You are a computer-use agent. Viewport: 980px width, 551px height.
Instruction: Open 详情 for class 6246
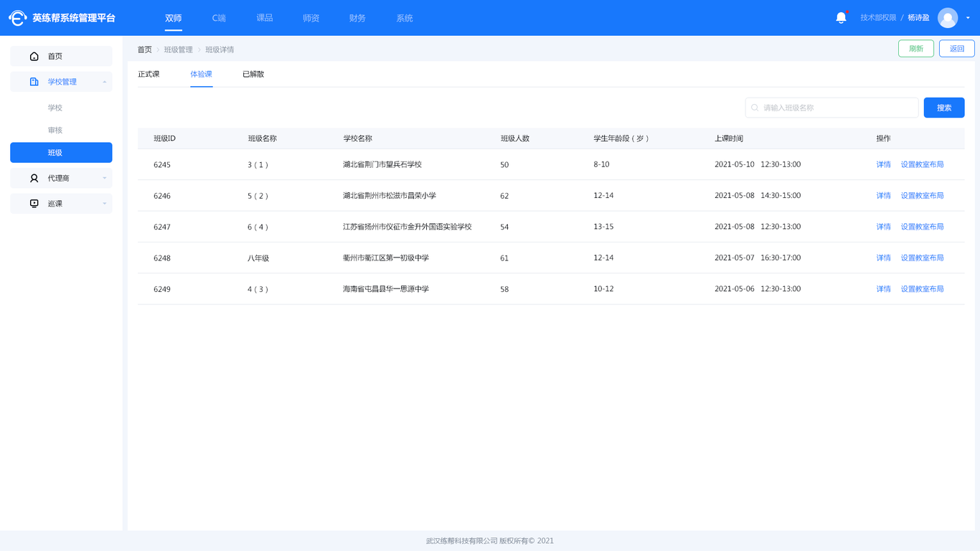point(884,196)
